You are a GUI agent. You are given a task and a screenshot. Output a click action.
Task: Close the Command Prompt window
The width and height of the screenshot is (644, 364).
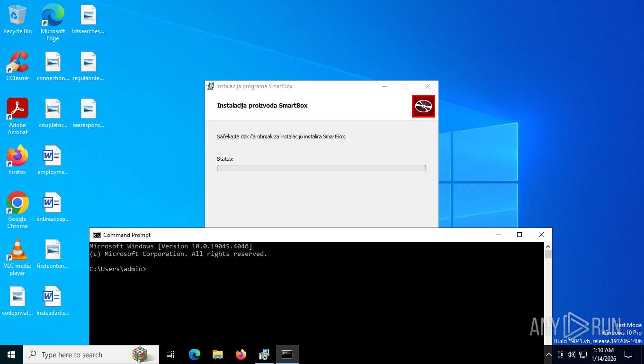[541, 235]
